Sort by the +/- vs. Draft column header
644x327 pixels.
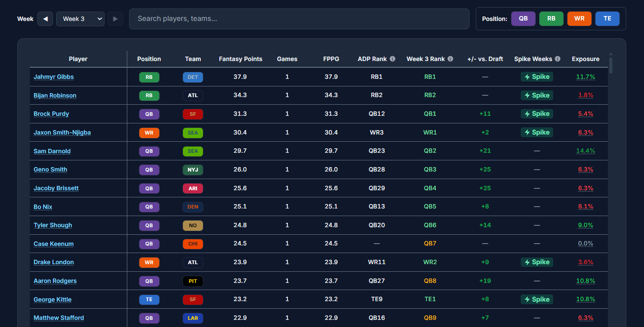[x=485, y=59]
